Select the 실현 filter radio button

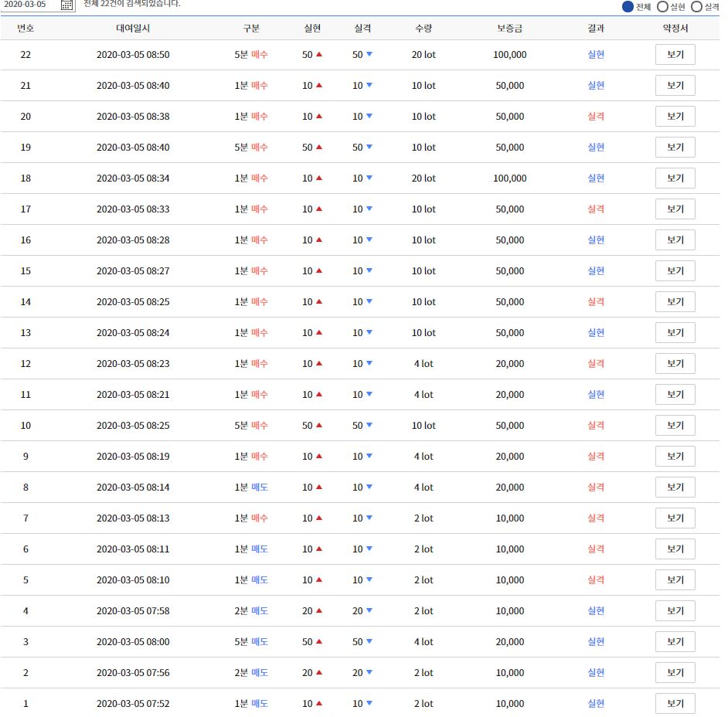(662, 6)
